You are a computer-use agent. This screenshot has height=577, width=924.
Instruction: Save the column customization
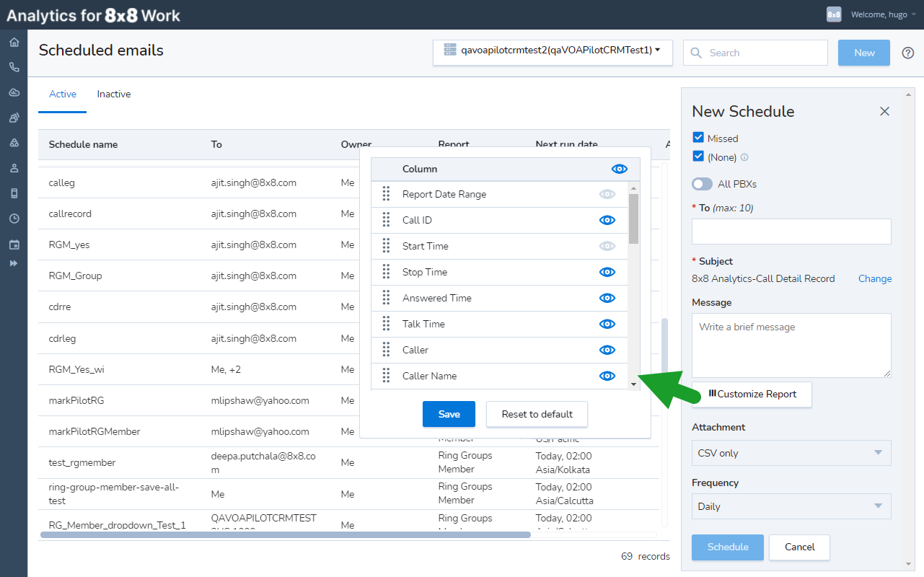pyautogui.click(x=449, y=414)
